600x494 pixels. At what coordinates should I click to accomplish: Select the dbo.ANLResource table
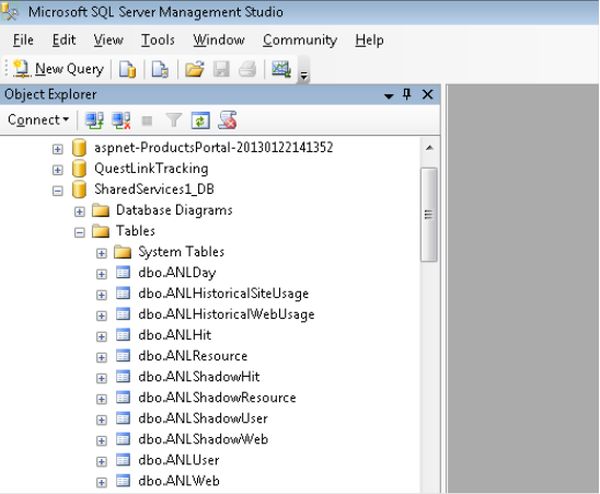pyautogui.click(x=193, y=356)
